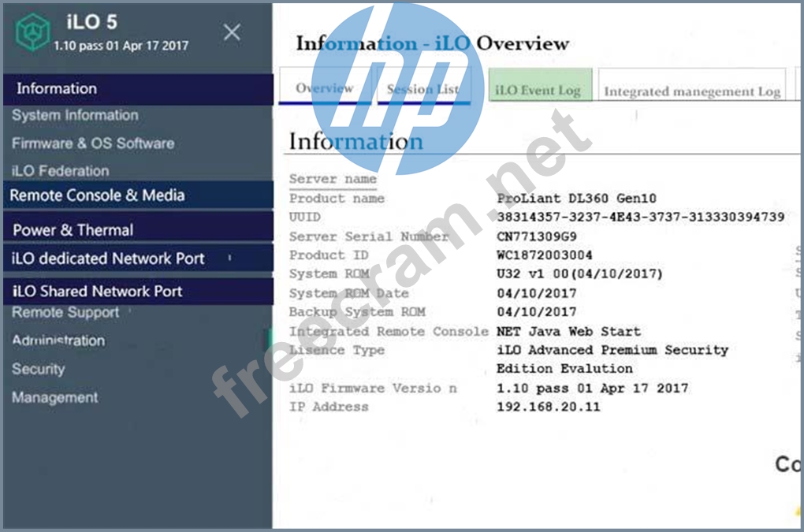
Task: Select System ROM value U32 v1 00
Action: pos(579,273)
